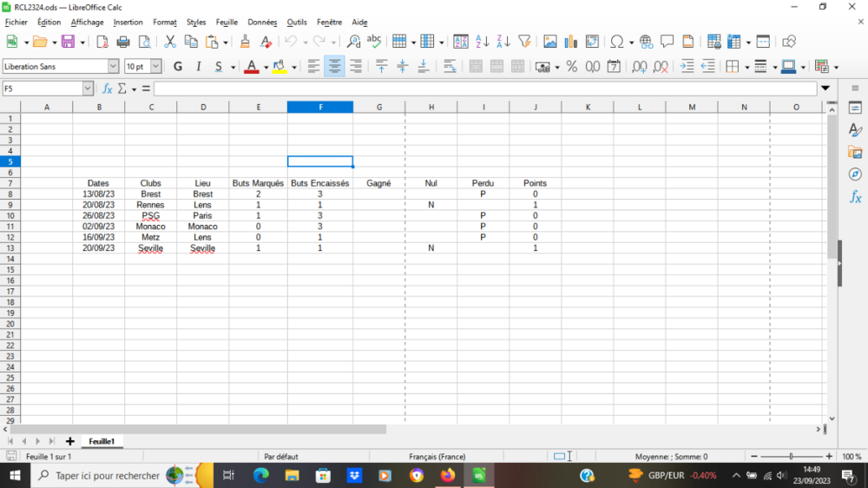Format as percent using % icon
The image size is (868, 488).
[x=571, y=66]
